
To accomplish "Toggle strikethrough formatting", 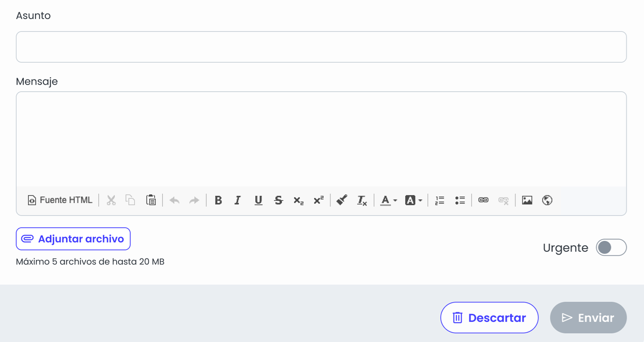I will point(278,200).
